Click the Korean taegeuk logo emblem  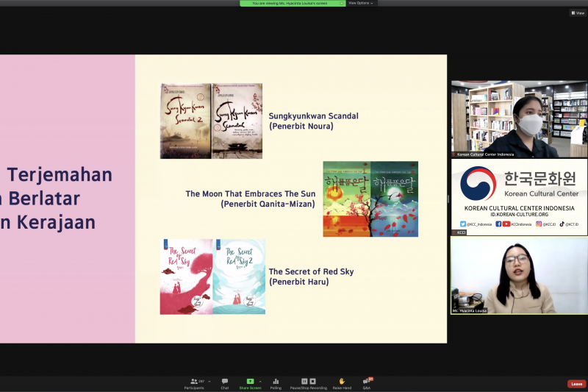pos(478,183)
